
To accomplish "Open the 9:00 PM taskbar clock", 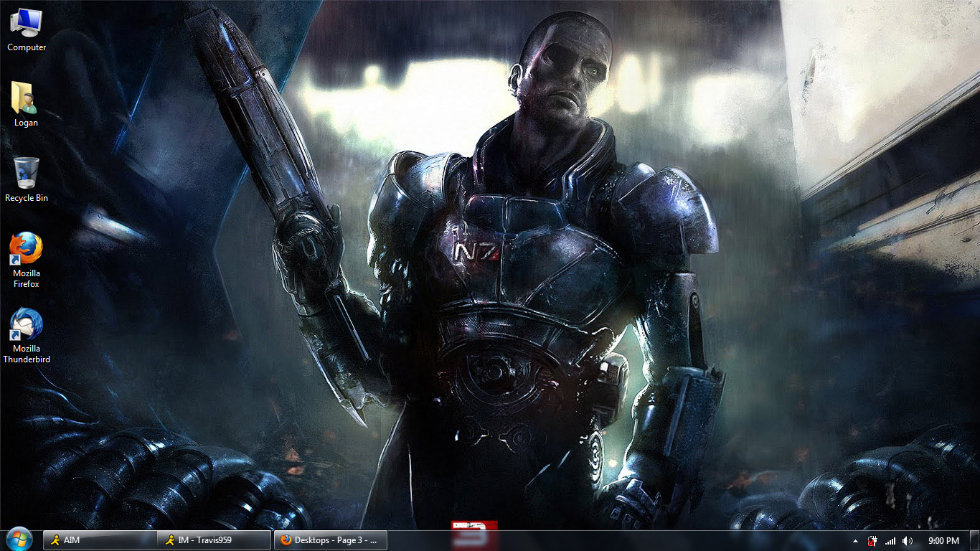I will pyautogui.click(x=943, y=541).
